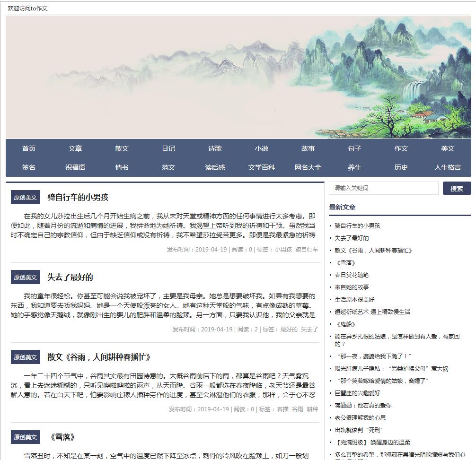Open sidebar link 蒋勤勤：他若真的爱你
476x460 pixels.
pos(363,406)
